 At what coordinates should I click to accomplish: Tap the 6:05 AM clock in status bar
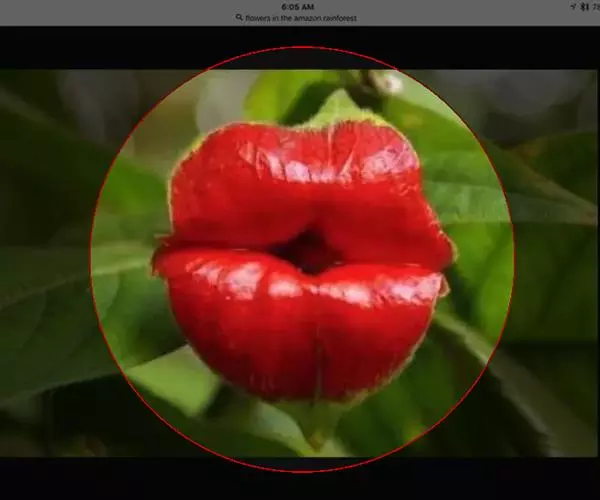pyautogui.click(x=300, y=6)
